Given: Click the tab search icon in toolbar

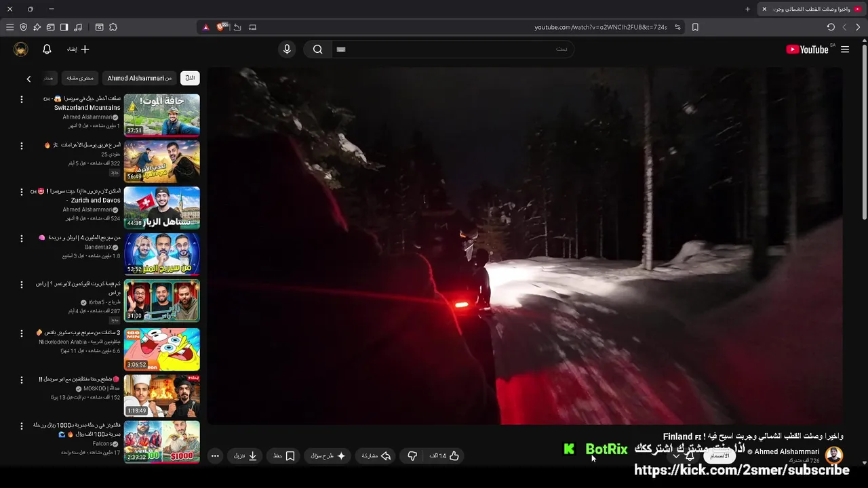Looking at the screenshot, I should 99,27.
